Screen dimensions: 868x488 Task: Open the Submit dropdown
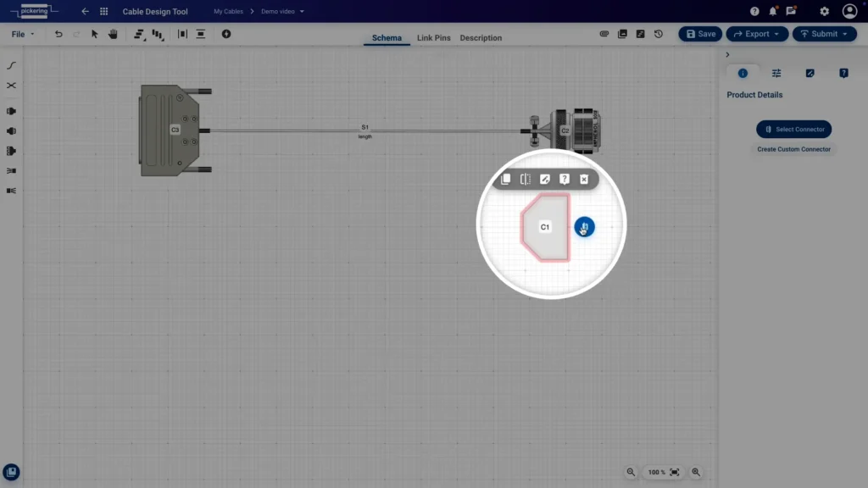(x=824, y=34)
